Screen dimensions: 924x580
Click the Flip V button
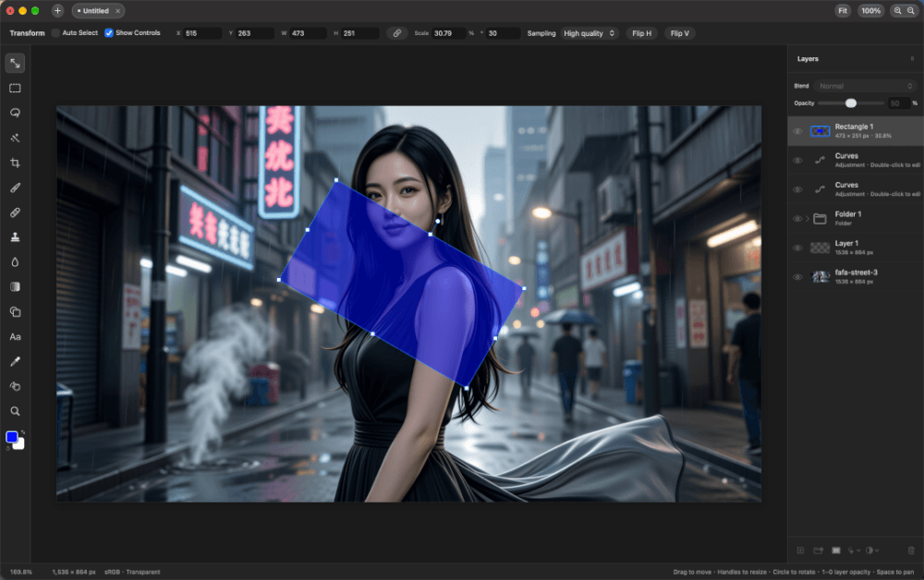pyautogui.click(x=679, y=33)
